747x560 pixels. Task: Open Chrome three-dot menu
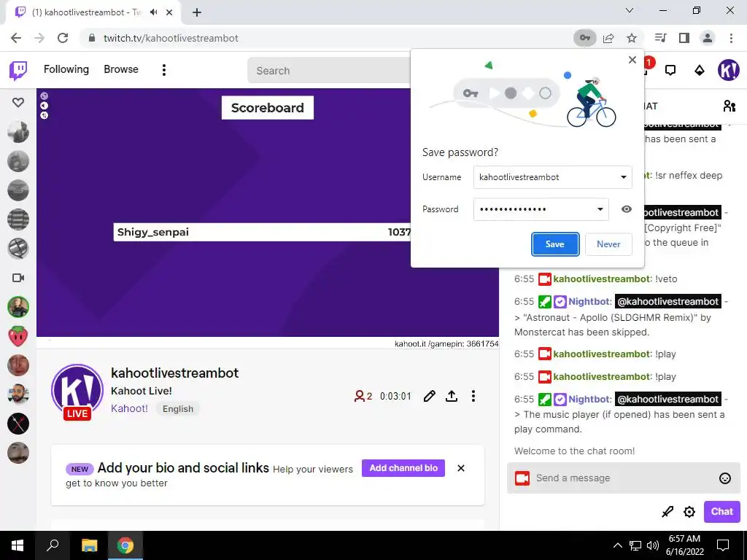click(x=731, y=38)
